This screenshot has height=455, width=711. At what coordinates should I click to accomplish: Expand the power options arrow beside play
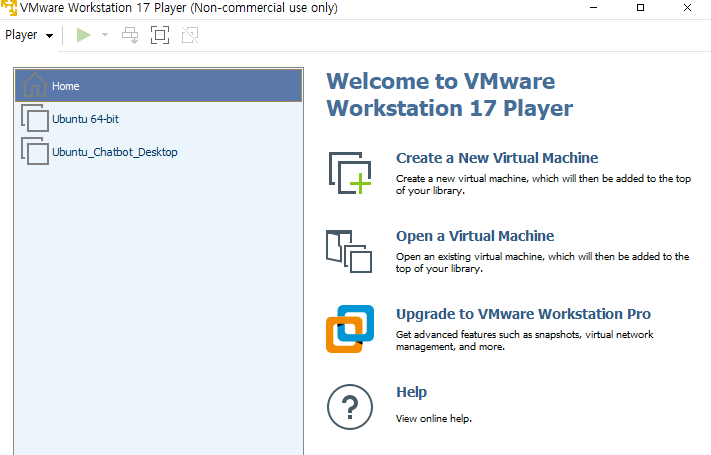coord(105,35)
